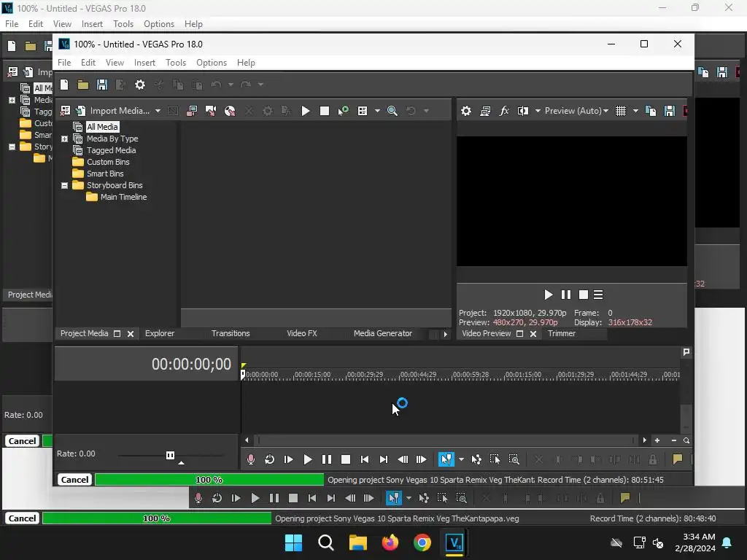Play in the Video Preview panel
Image resolution: width=747 pixels, height=560 pixels.
click(x=549, y=295)
